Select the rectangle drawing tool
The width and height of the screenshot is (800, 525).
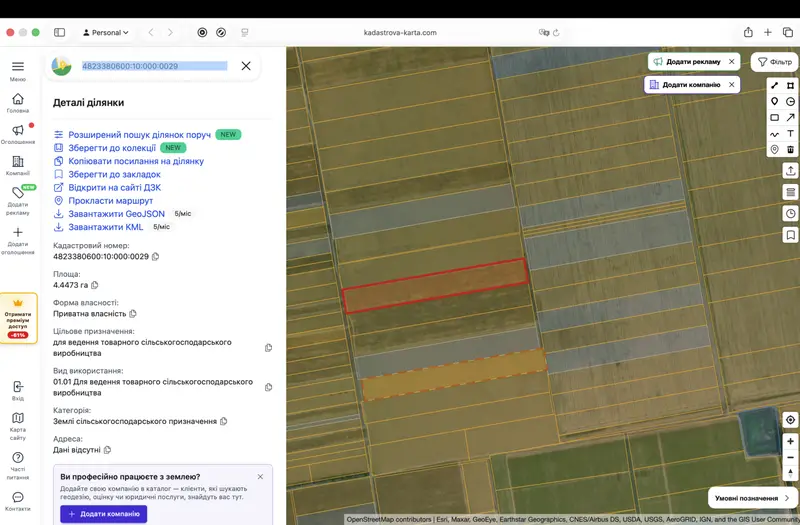coord(774,117)
